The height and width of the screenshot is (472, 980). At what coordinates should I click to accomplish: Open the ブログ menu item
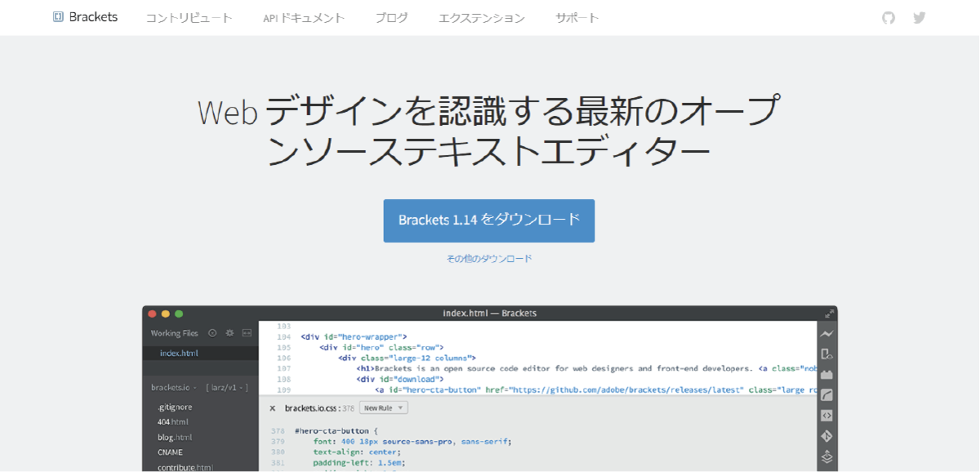click(391, 18)
